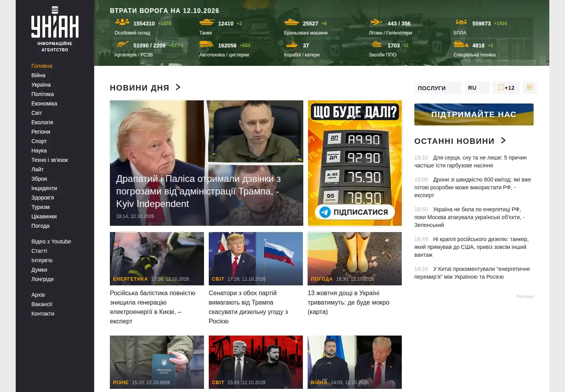Open Сенатори з обох партій article

tap(248, 307)
